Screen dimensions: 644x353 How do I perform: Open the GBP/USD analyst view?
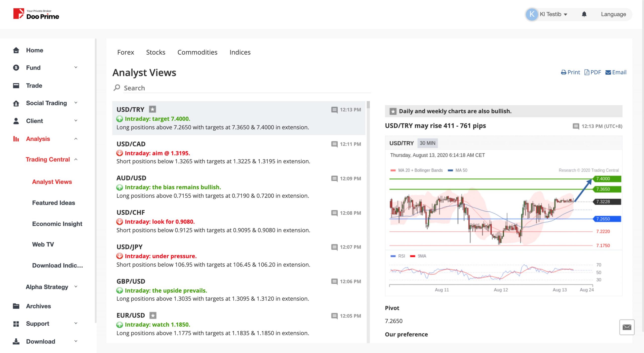click(238, 290)
